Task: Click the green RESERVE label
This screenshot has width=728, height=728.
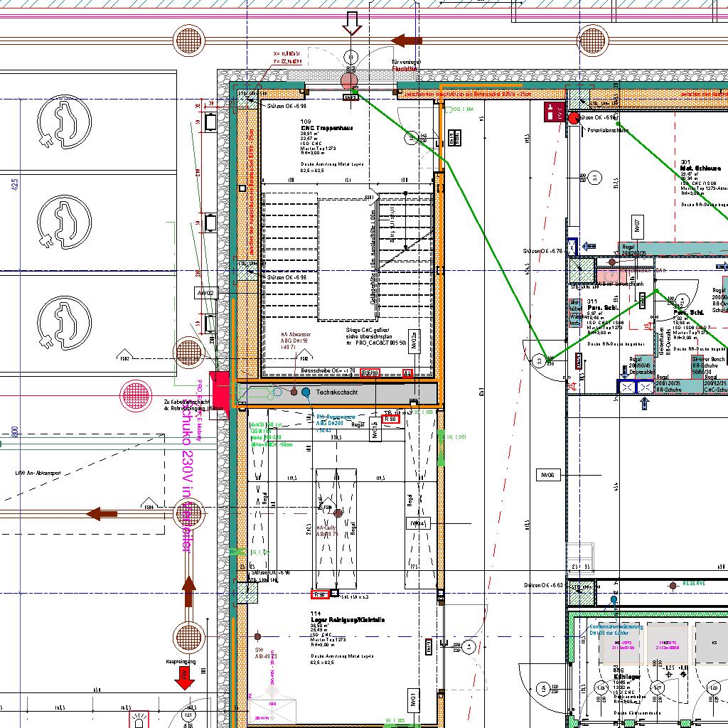Action: [694, 583]
